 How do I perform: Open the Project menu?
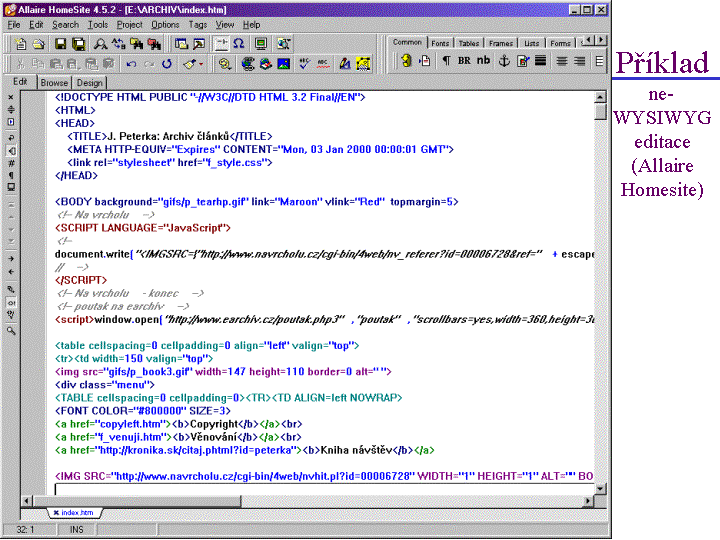click(x=129, y=25)
